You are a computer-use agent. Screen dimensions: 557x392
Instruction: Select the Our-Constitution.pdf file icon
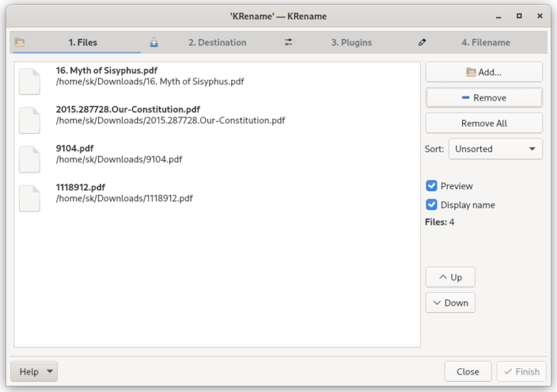click(x=29, y=120)
